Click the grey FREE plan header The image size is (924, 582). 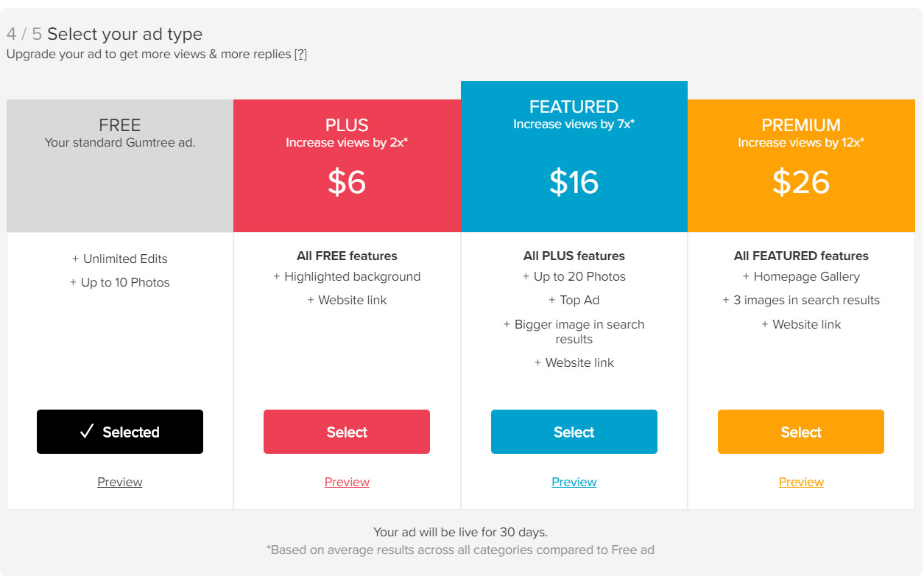coord(120,166)
